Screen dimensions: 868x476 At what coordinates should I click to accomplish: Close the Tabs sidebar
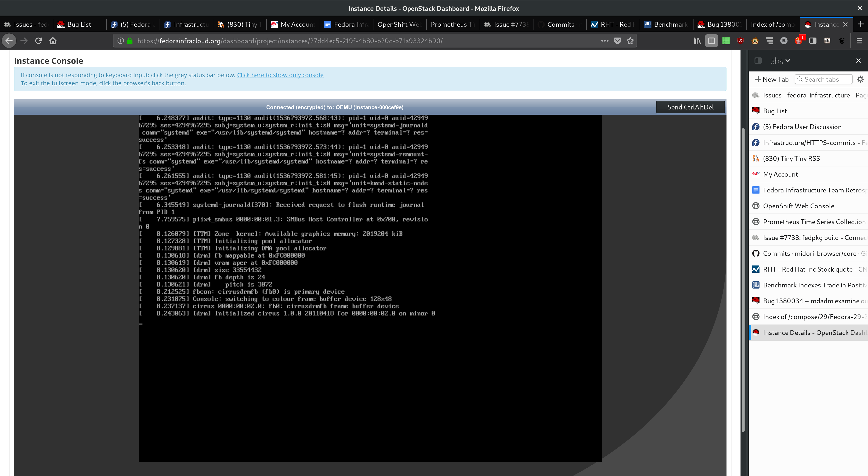click(858, 61)
